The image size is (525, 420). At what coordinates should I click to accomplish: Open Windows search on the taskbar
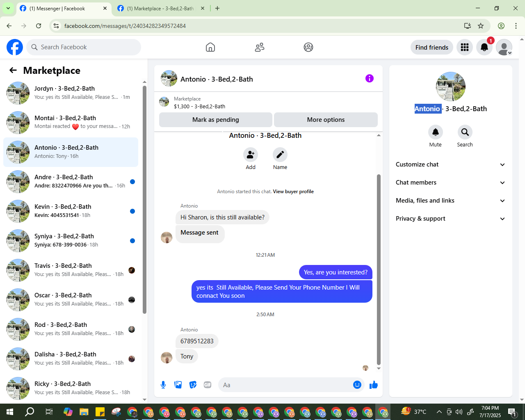pyautogui.click(x=30, y=412)
